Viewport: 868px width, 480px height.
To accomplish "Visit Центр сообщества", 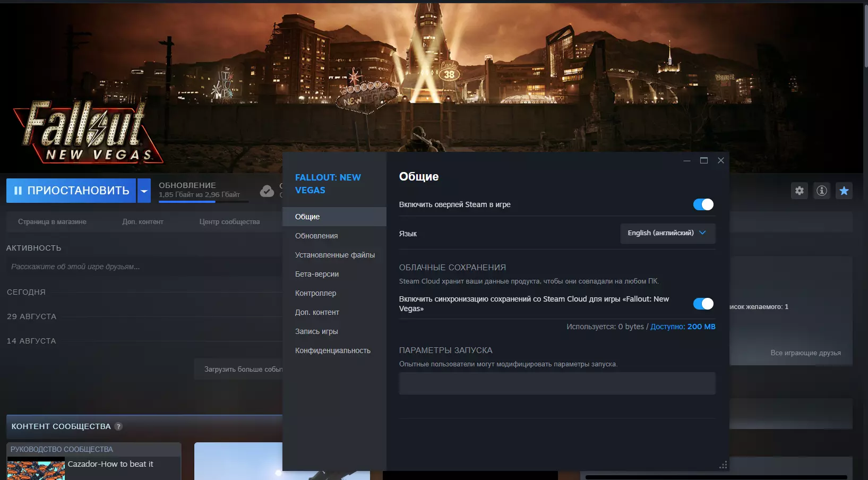I will (229, 222).
